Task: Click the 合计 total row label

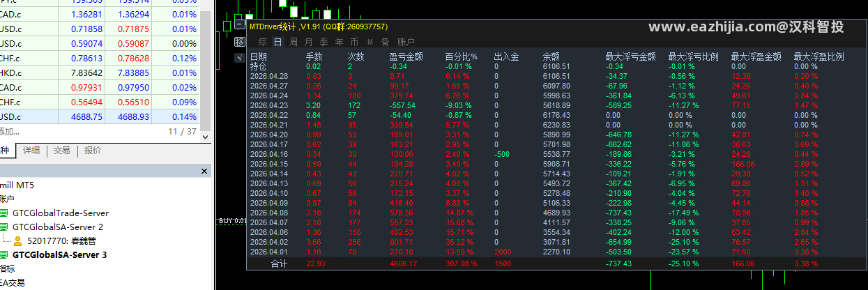Action: point(279,264)
